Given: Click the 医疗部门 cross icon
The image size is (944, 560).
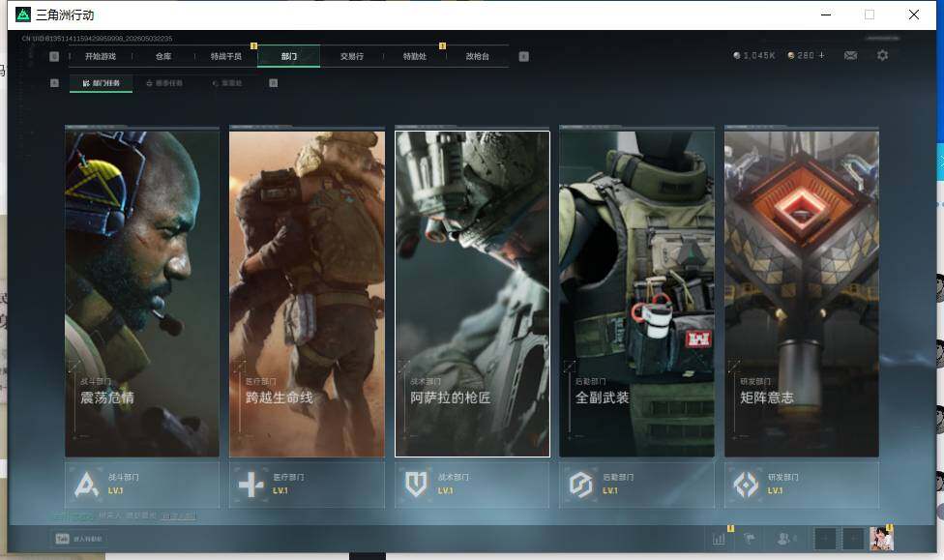Looking at the screenshot, I should point(251,485).
